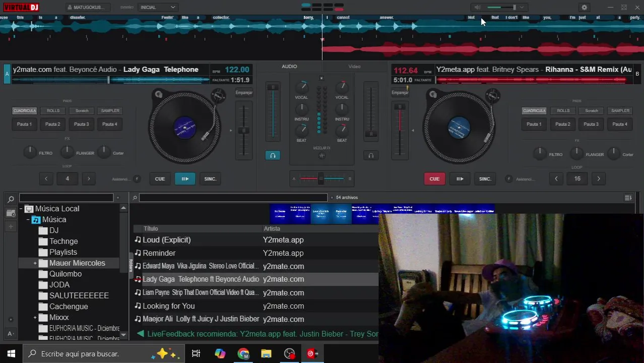Trigger deck B Pauta 4 pad
Screen dimensions: 644x363
[620, 124]
